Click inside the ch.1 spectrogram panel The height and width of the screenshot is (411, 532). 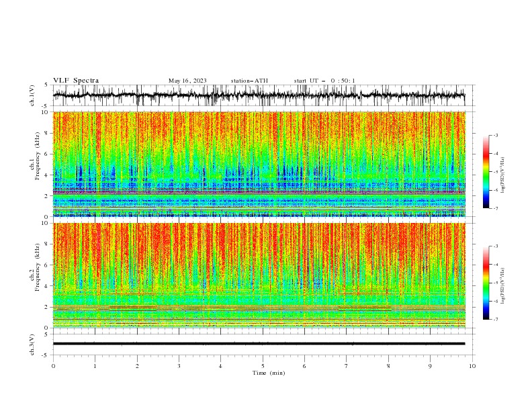tap(259, 164)
